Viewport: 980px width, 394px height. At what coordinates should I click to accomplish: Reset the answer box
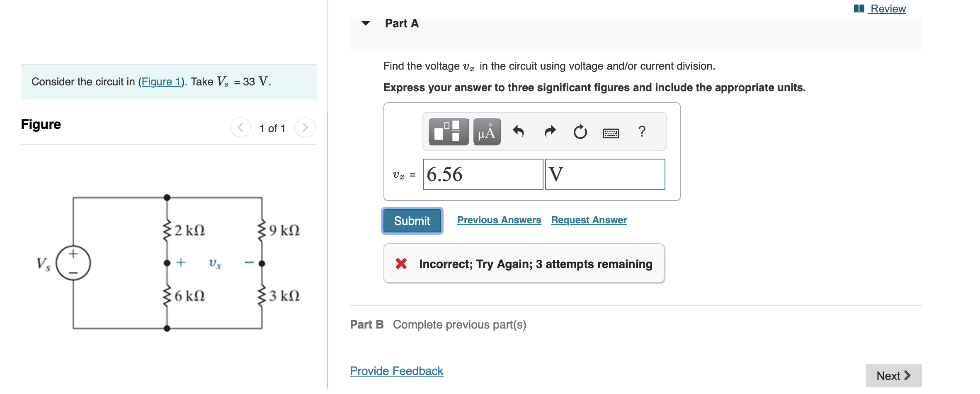click(x=580, y=132)
